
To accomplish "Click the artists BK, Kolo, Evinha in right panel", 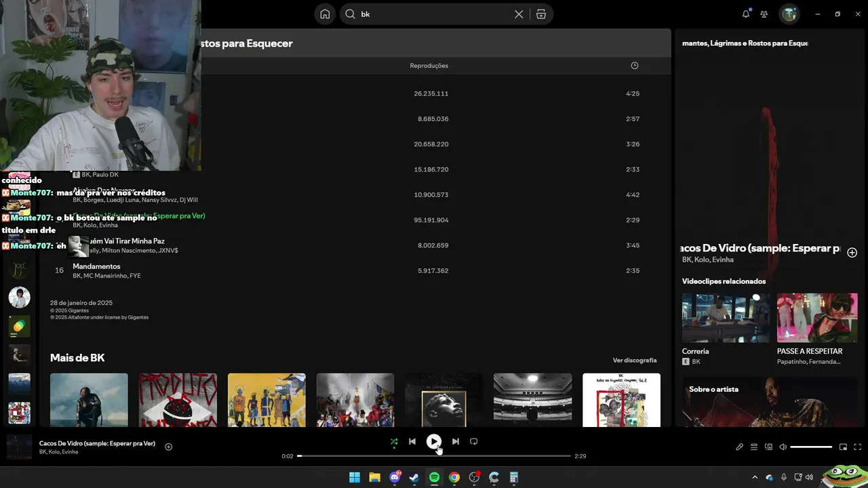I will (x=707, y=260).
